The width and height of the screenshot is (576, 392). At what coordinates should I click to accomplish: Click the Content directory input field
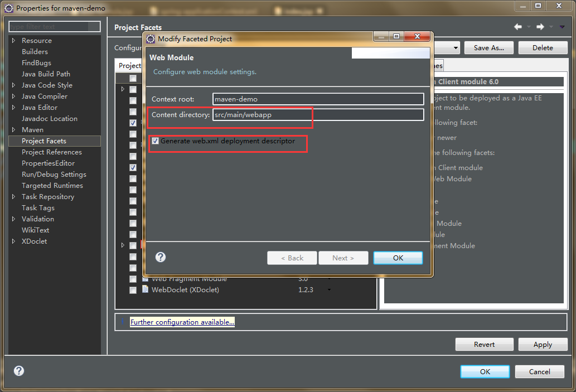click(318, 115)
